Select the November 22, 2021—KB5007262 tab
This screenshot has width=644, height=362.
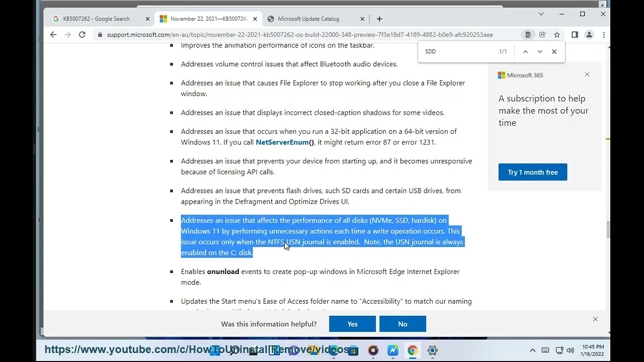209,19
